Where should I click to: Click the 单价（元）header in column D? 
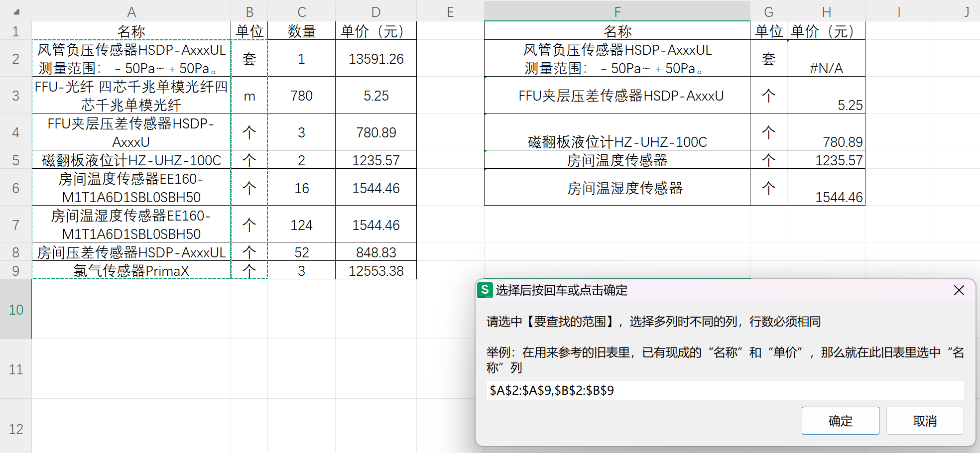click(375, 30)
